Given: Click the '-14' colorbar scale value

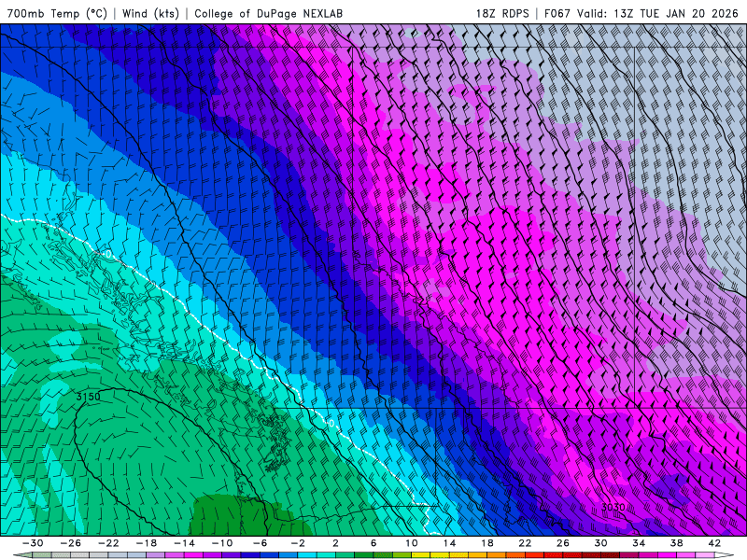Looking at the screenshot, I should 184,543.
